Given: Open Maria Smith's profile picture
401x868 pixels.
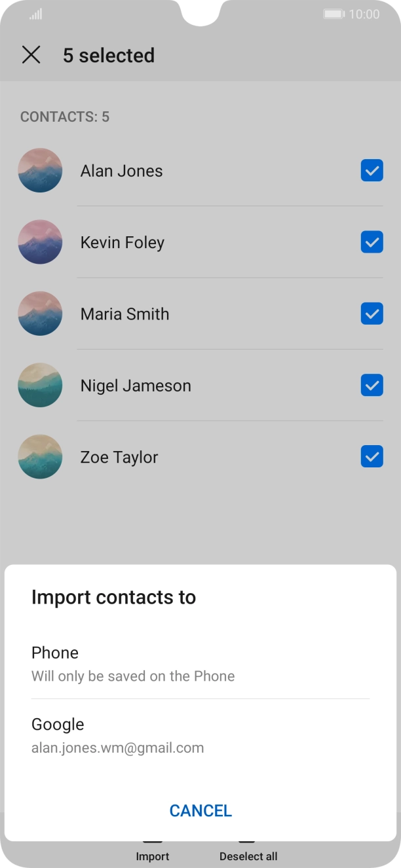Looking at the screenshot, I should coord(40,314).
